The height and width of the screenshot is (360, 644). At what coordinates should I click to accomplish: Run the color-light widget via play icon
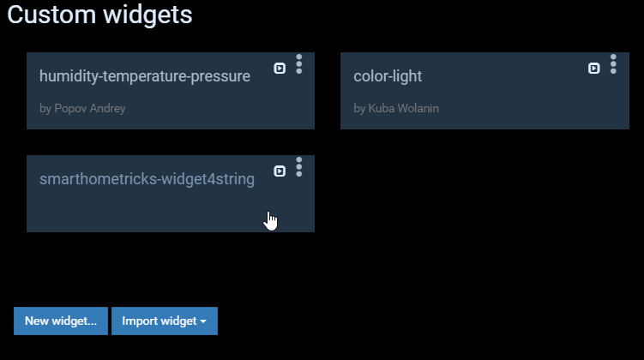(x=593, y=69)
